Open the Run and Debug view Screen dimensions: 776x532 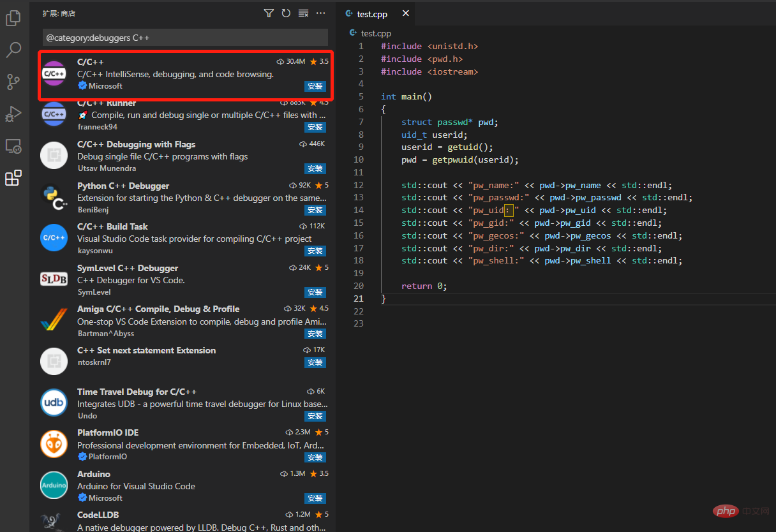[13, 114]
